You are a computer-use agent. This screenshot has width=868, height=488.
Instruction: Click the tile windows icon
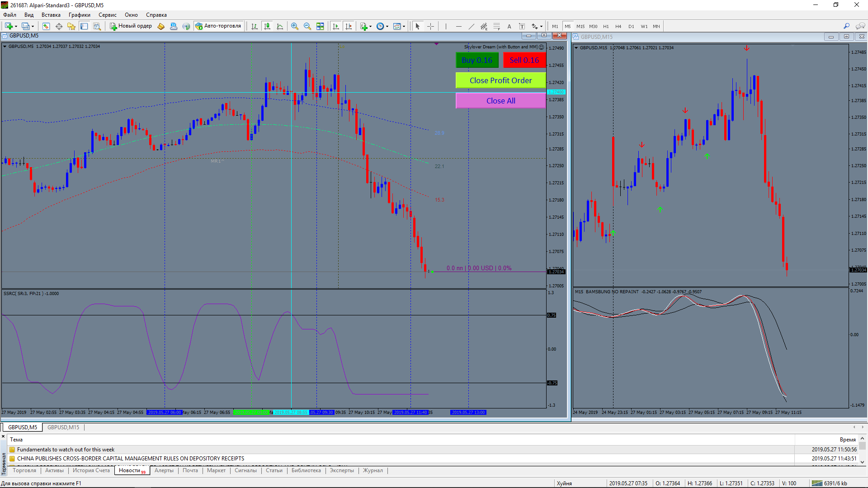[320, 26]
